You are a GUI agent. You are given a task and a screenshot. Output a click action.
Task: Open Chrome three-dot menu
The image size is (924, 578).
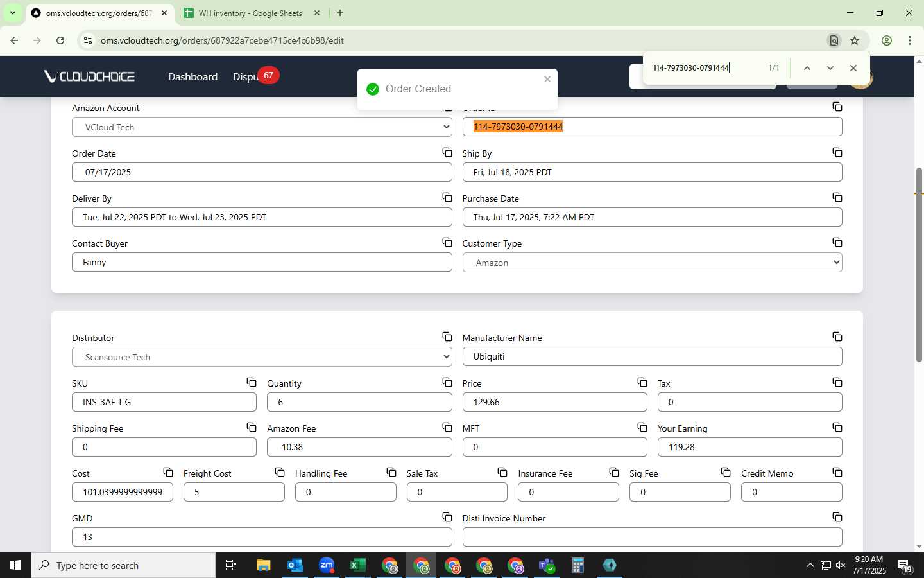coord(910,40)
